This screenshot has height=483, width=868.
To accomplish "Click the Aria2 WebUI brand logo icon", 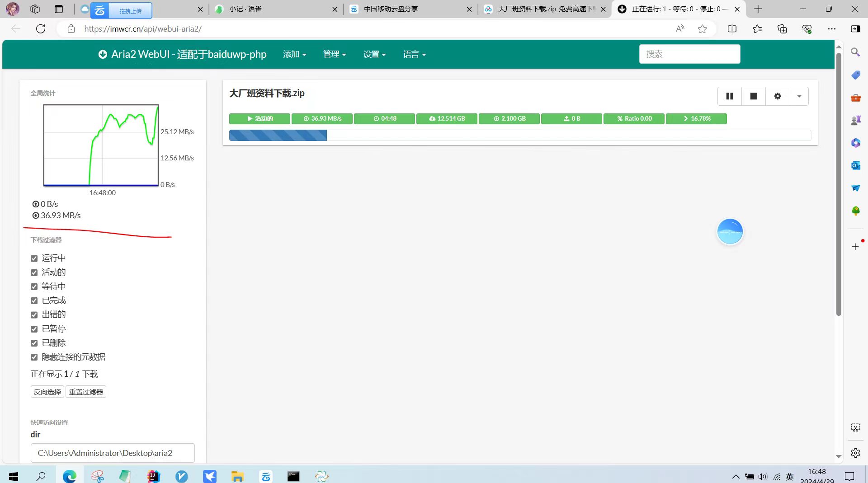I will point(103,54).
